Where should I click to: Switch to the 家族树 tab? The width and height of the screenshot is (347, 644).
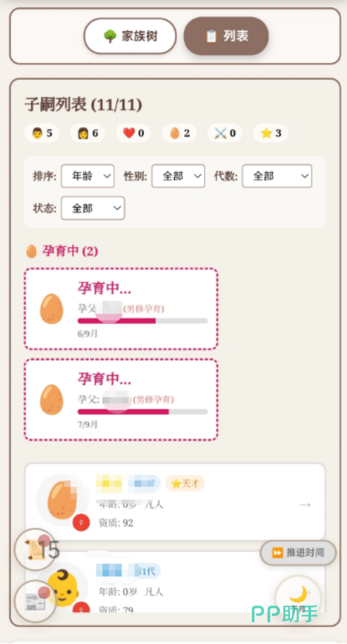click(x=130, y=36)
